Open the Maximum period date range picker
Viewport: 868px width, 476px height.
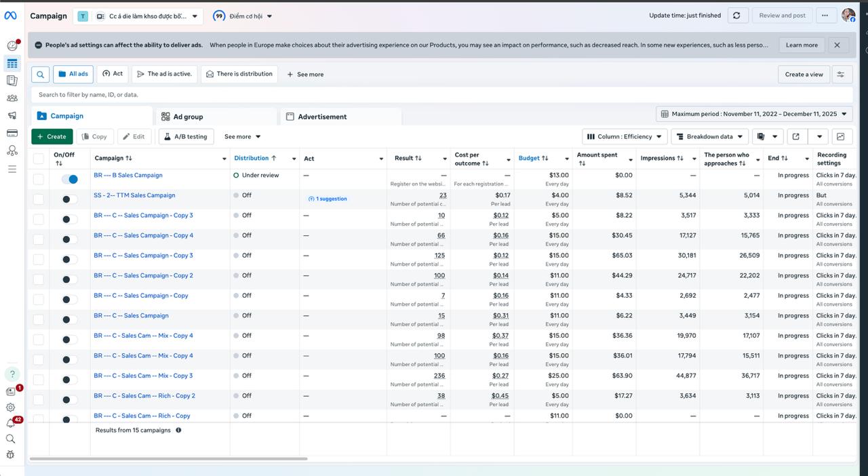click(754, 114)
